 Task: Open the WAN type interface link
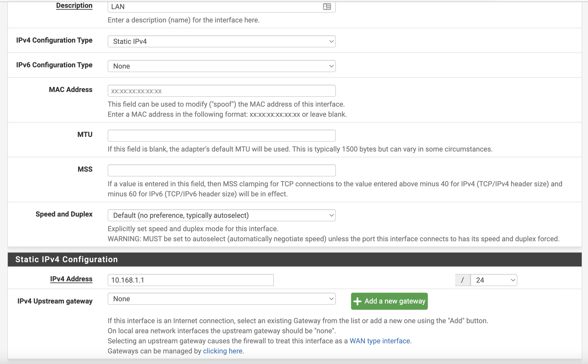pos(380,341)
